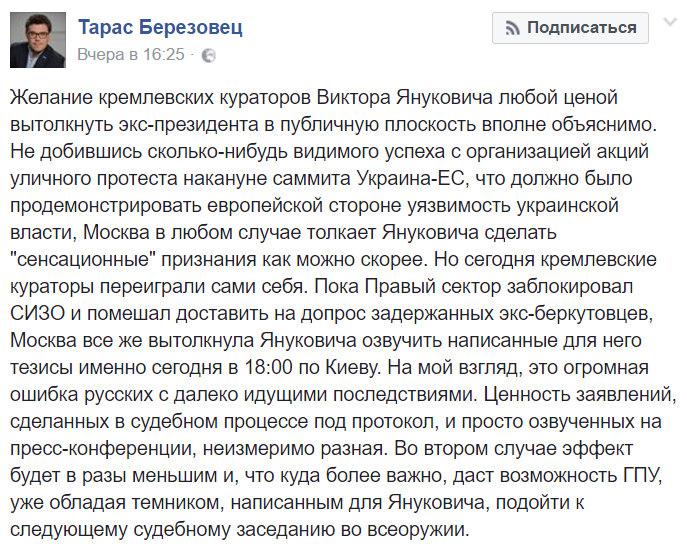This screenshot has height=551, width=687.
Task: Click the globe public-audience icon
Action: pos(208,56)
